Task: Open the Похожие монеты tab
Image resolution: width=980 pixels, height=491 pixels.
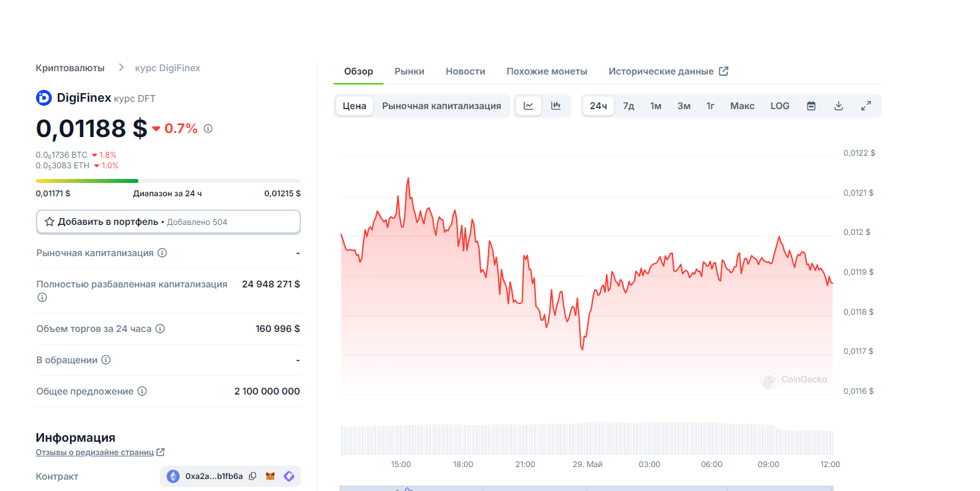Action: 547,71
